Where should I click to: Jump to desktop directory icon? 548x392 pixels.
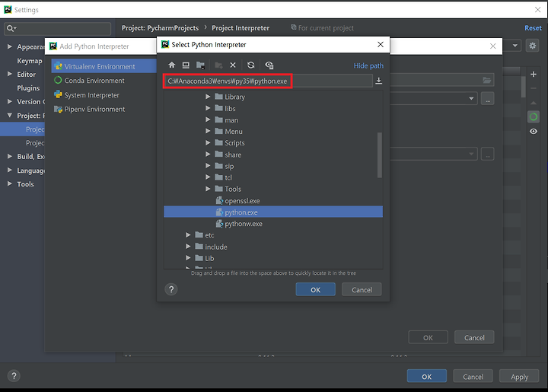click(x=186, y=65)
